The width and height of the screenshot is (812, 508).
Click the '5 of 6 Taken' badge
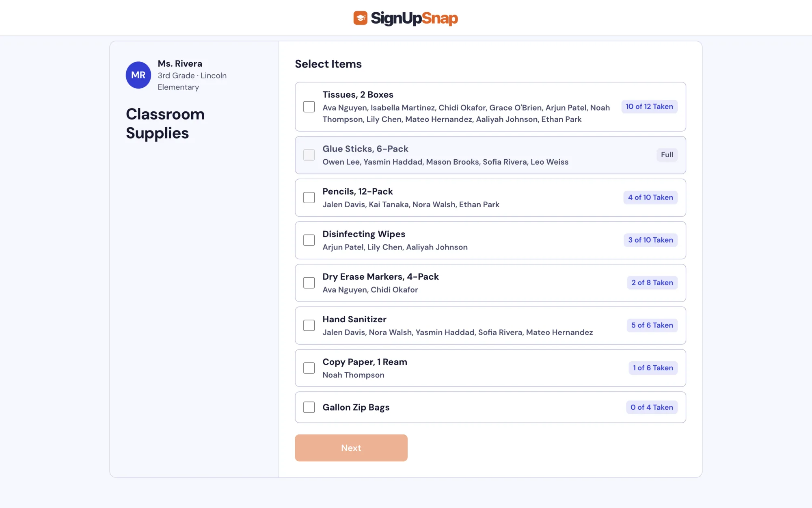pos(652,326)
